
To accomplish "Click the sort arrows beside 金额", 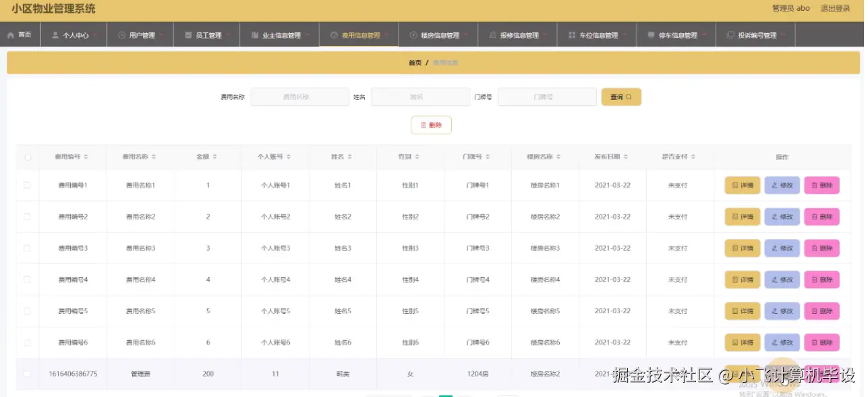I will pyautogui.click(x=214, y=157).
